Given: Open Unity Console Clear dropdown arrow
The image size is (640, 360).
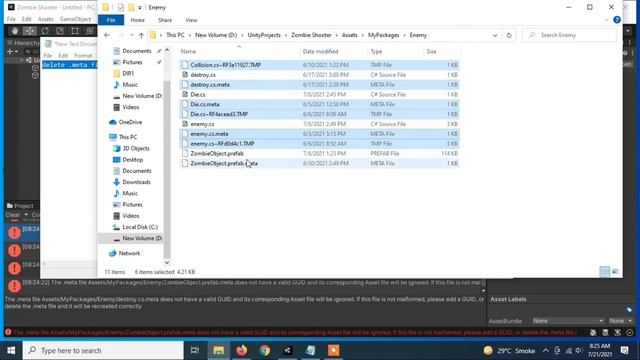Looking at the screenshot, I should (26, 215).
